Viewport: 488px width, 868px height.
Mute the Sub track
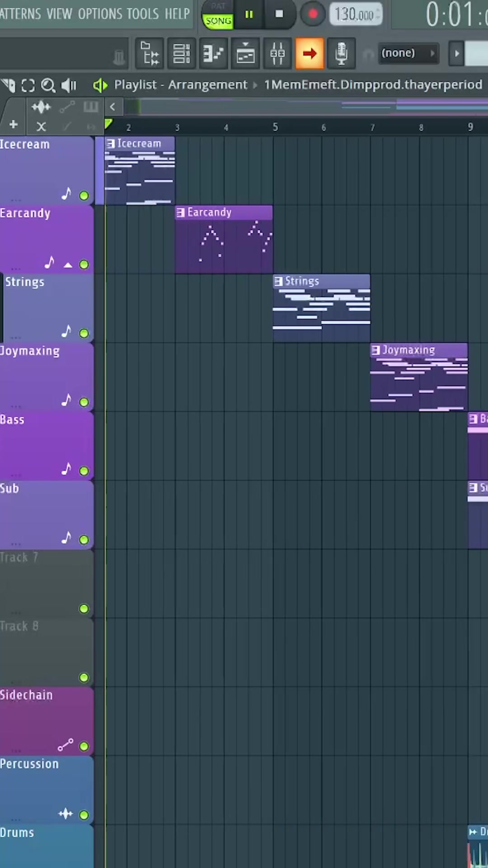(84, 540)
